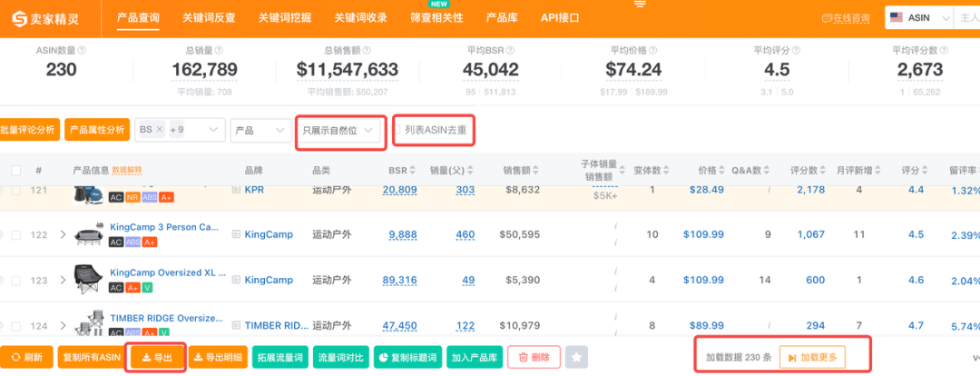Image resolution: width=980 pixels, height=376 pixels.
Task: Open the 关键词反查 tab
Action: [209, 17]
